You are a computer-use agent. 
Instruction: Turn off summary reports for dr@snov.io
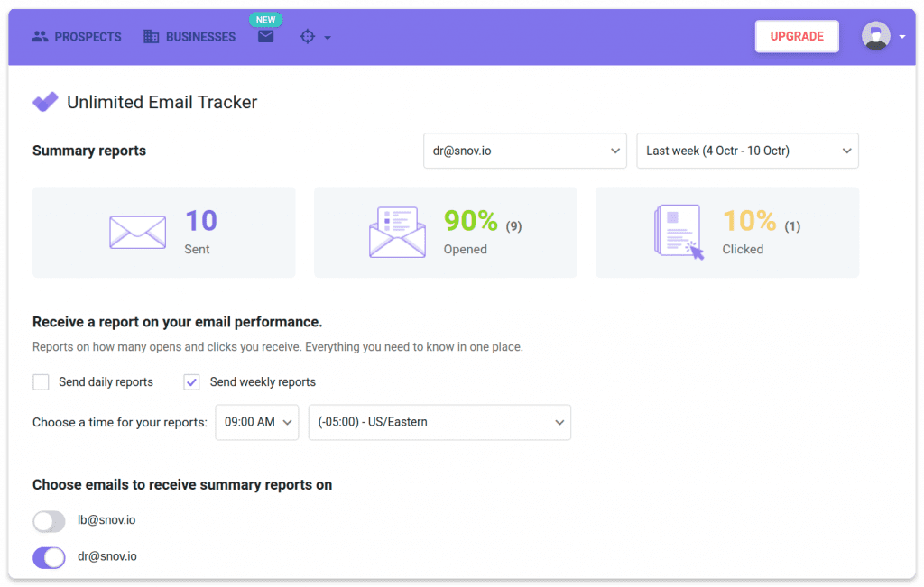pos(49,557)
